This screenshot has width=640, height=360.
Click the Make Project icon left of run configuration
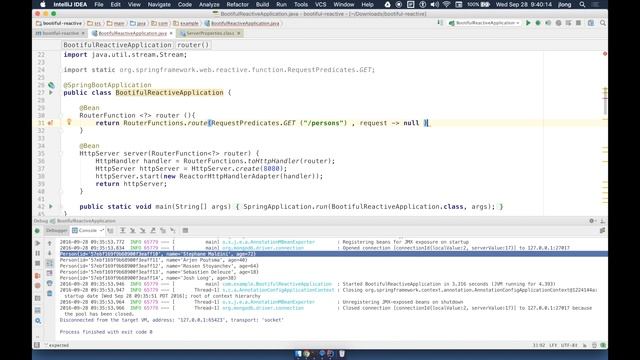440,23
